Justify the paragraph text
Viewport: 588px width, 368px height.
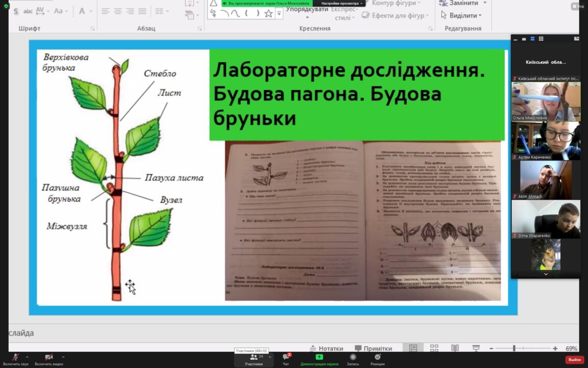click(x=142, y=11)
